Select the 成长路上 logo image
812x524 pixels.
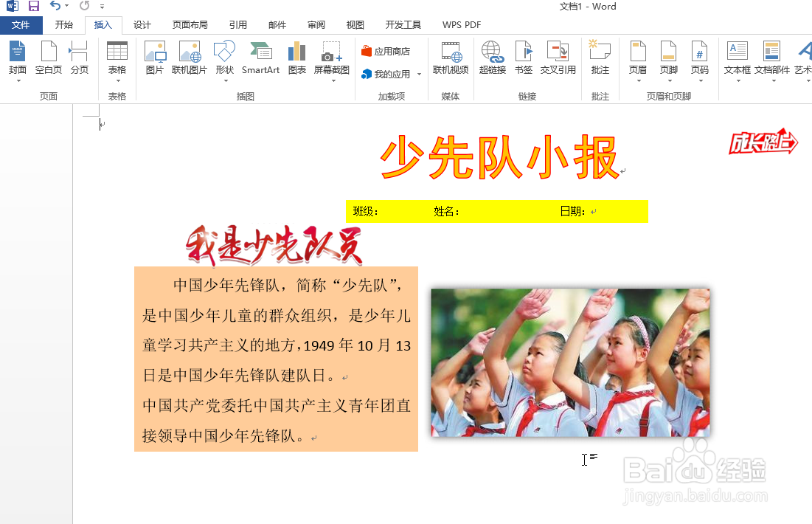[x=763, y=142]
